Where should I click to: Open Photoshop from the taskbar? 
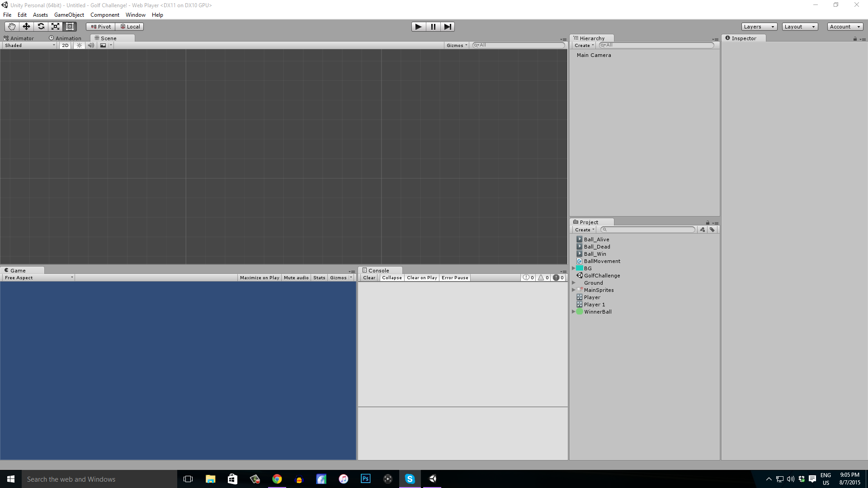(366, 479)
